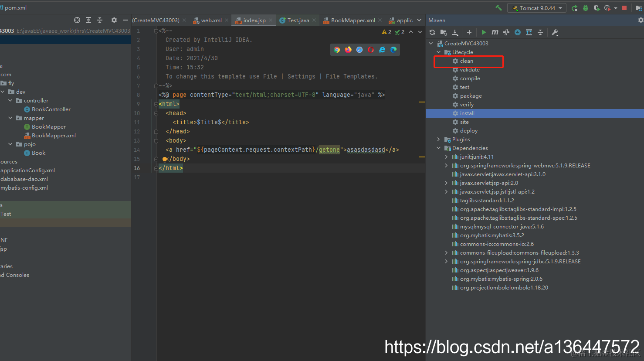
Task: Hide the Project tool window
Action: (x=125, y=20)
